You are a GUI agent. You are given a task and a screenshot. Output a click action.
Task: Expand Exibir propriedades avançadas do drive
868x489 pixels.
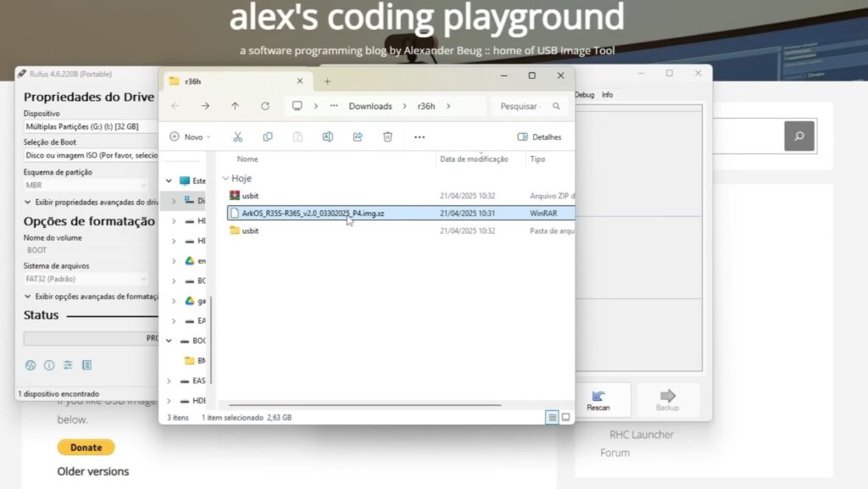pos(92,203)
